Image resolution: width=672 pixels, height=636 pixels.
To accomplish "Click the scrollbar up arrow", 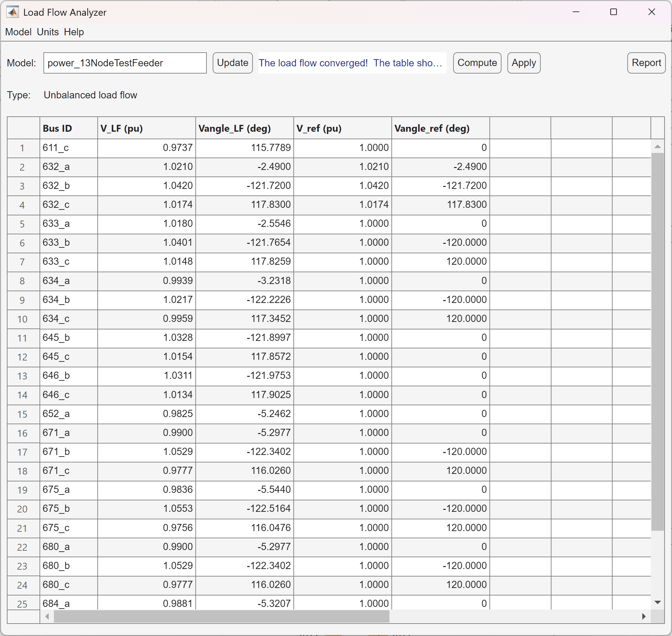I will tap(658, 146).
